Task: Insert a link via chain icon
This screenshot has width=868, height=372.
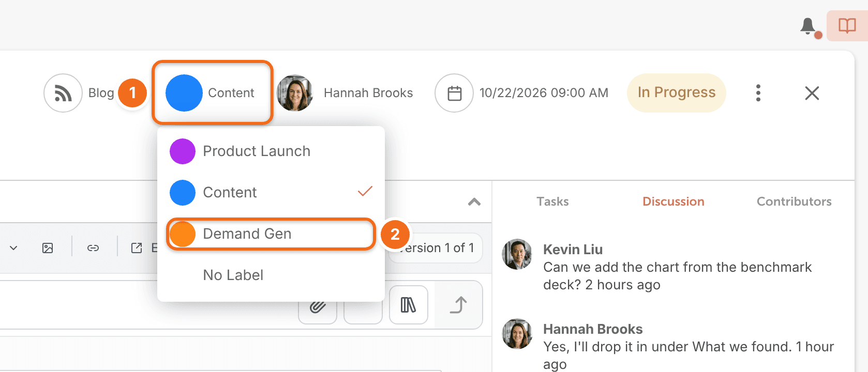Action: point(93,248)
